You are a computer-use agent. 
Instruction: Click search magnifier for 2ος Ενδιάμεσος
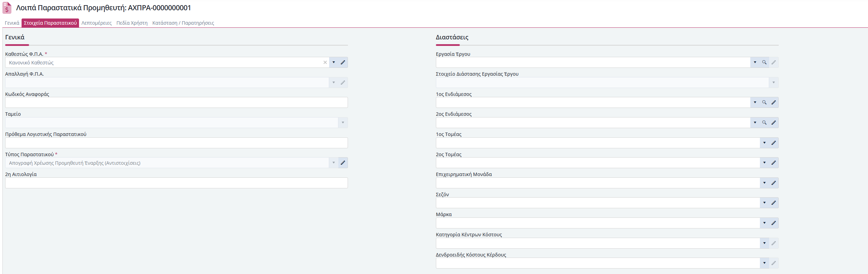764,123
